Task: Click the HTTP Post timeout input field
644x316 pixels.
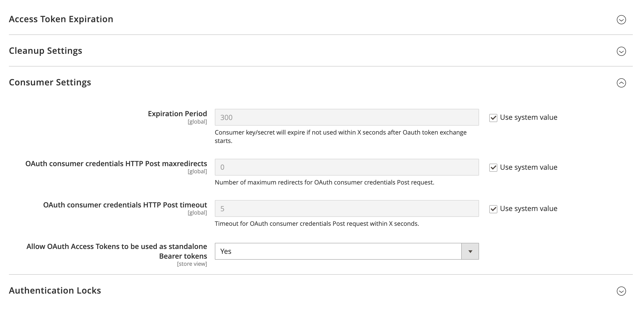Action: (346, 208)
